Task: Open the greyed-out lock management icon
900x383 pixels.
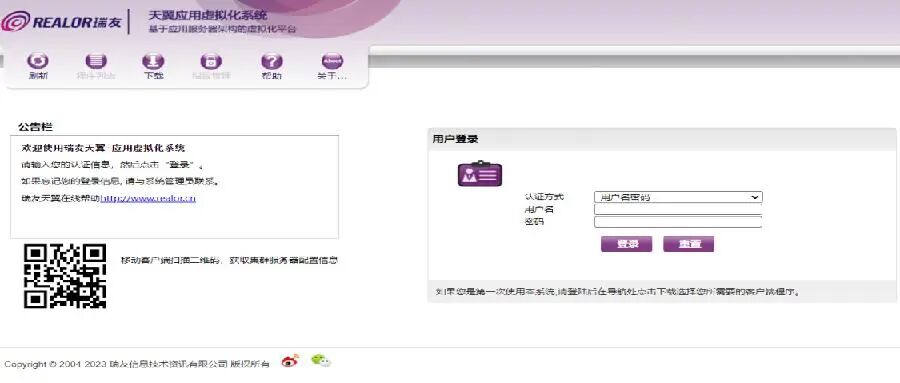Action: click(x=211, y=61)
